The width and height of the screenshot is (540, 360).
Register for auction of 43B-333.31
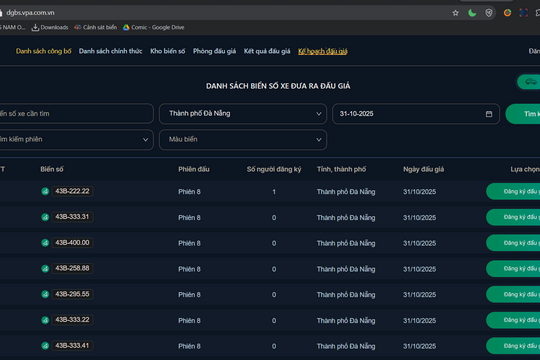[x=513, y=217]
